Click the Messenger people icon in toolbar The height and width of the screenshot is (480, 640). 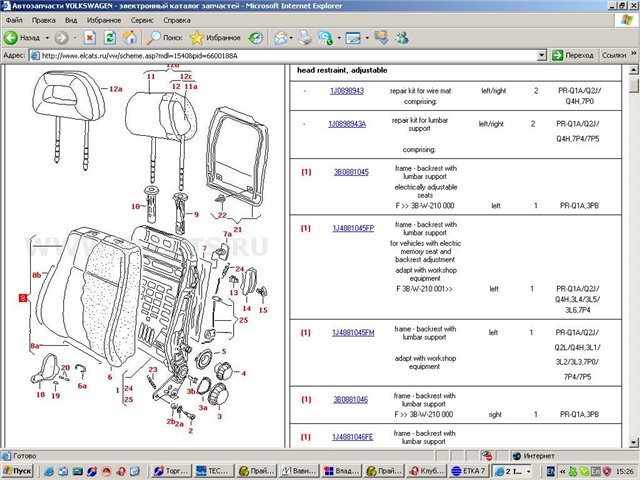[402, 38]
